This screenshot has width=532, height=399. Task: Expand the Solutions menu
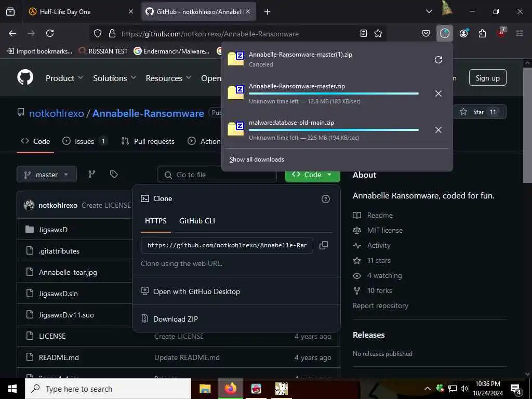point(115,78)
